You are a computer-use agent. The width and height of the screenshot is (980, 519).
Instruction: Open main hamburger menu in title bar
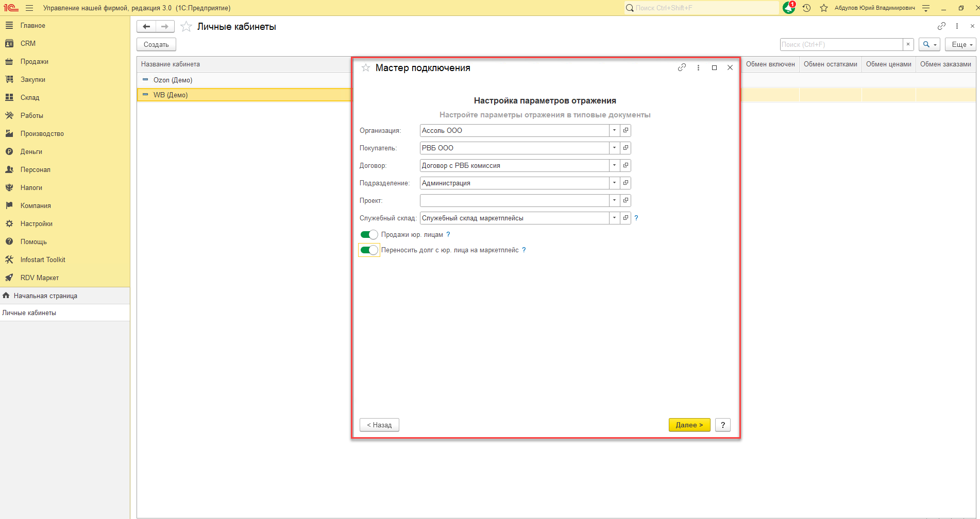click(29, 8)
